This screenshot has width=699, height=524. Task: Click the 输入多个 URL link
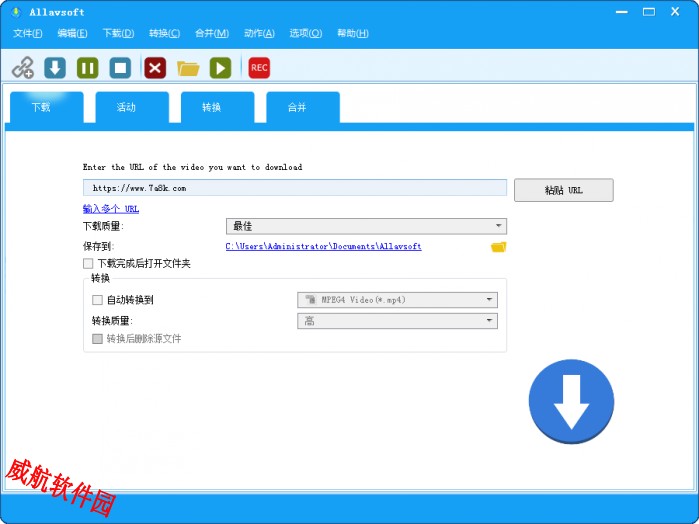click(x=111, y=209)
